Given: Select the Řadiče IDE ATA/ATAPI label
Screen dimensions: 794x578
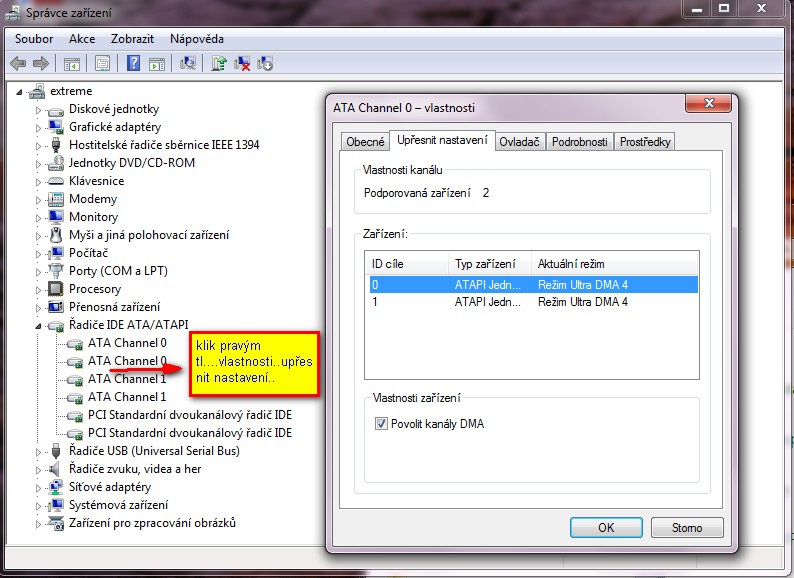Looking at the screenshot, I should click(129, 325).
